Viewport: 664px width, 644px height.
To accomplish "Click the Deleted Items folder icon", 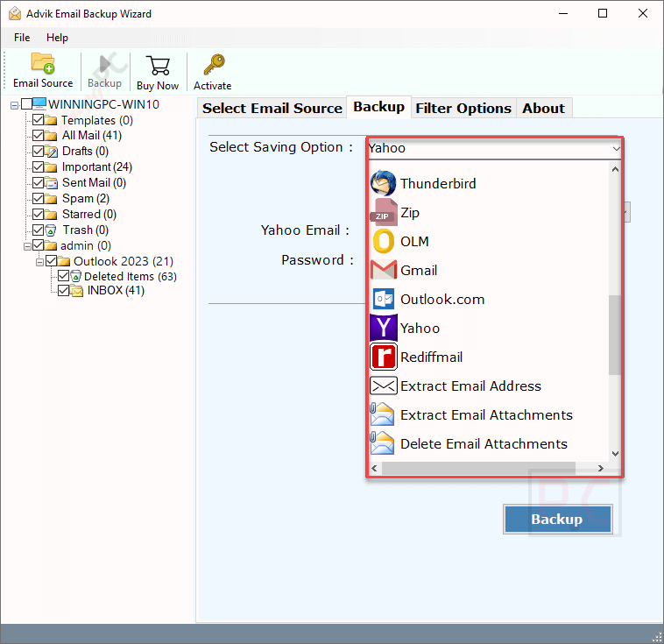I will click(76, 277).
